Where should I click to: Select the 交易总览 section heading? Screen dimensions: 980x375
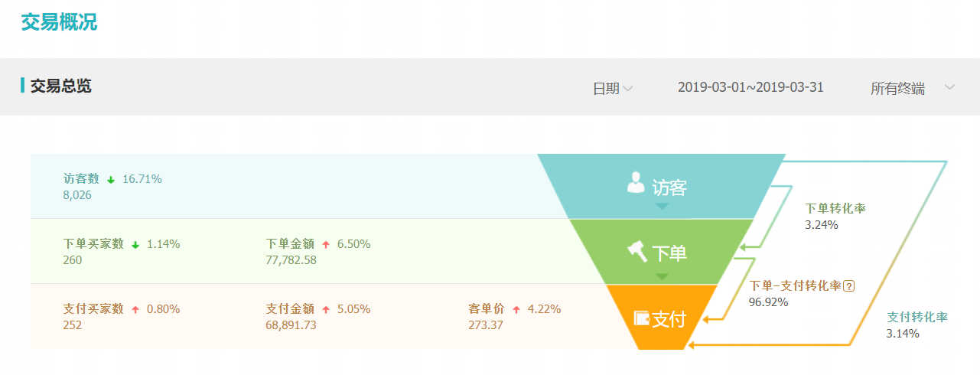click(x=60, y=86)
